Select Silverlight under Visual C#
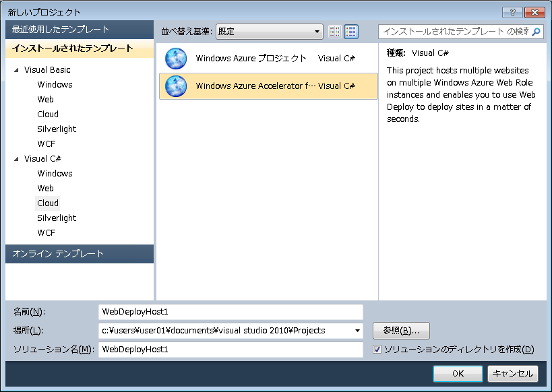 pyautogui.click(x=57, y=218)
